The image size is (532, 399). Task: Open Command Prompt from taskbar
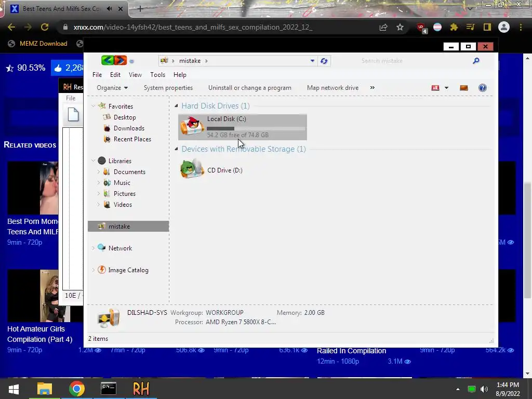[x=109, y=389]
